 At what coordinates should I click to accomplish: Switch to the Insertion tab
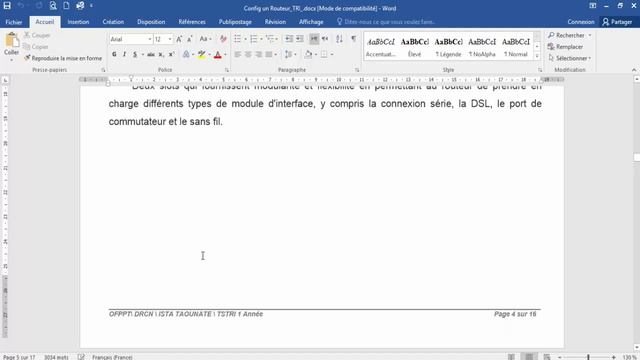pyautogui.click(x=78, y=22)
